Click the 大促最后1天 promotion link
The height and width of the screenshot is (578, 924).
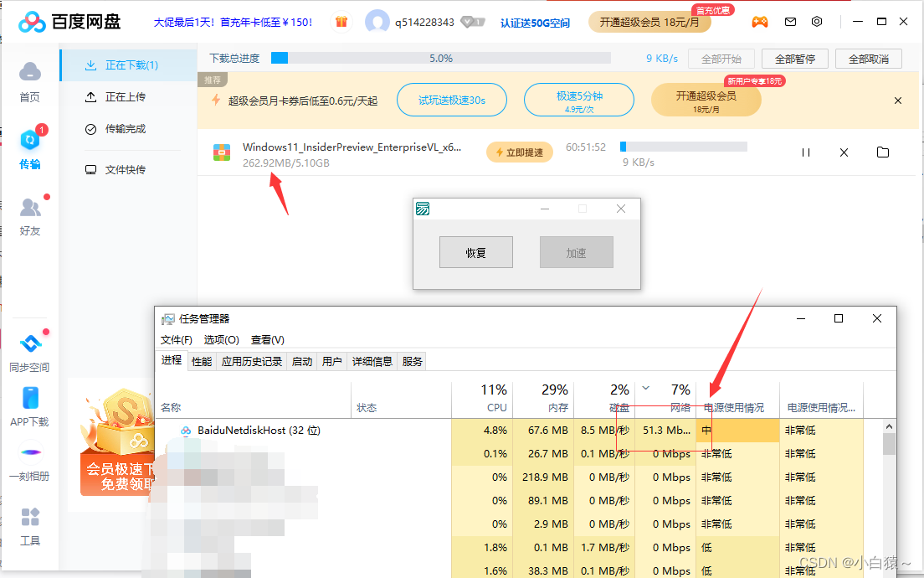234,23
